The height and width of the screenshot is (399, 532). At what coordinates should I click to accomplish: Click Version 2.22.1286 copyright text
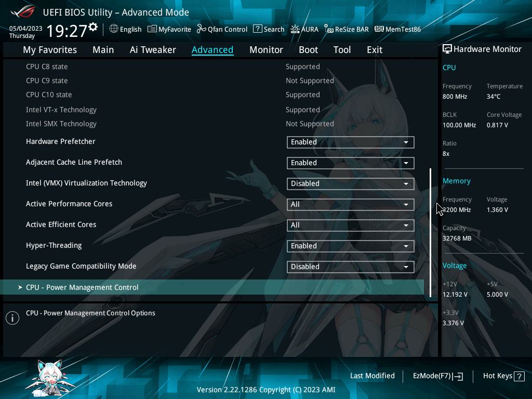(266, 390)
